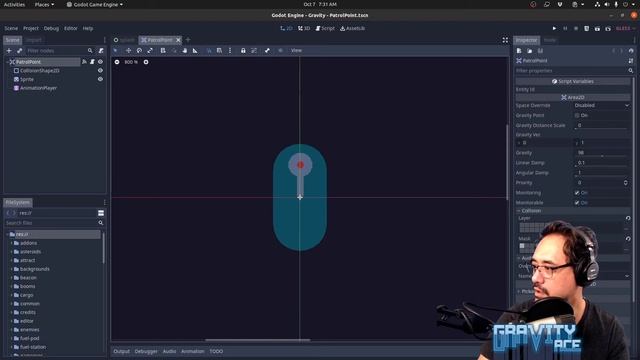The image size is (640, 360).
Task: Open the Scene menu
Action: tap(11, 29)
